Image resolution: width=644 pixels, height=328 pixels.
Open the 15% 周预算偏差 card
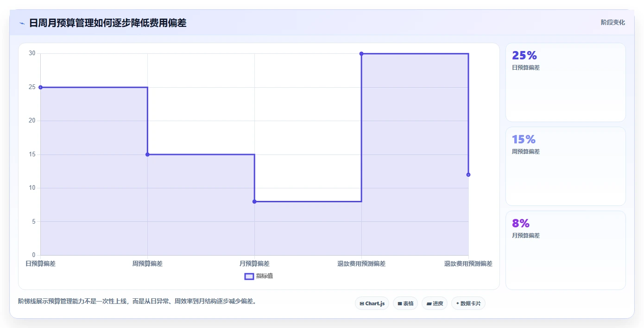(566, 166)
